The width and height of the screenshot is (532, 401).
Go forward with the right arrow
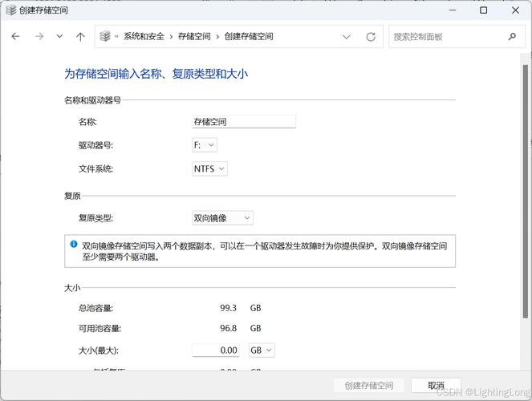[x=39, y=36]
